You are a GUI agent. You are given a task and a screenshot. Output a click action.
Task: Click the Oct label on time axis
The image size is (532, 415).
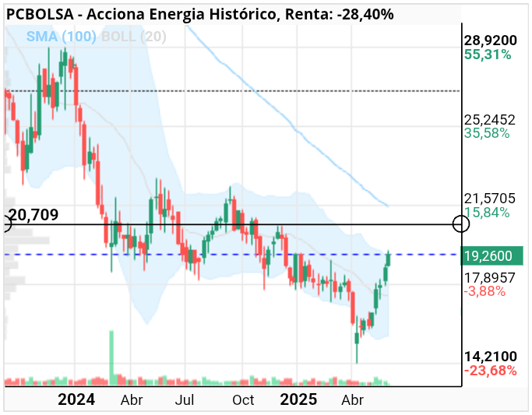coord(243,400)
